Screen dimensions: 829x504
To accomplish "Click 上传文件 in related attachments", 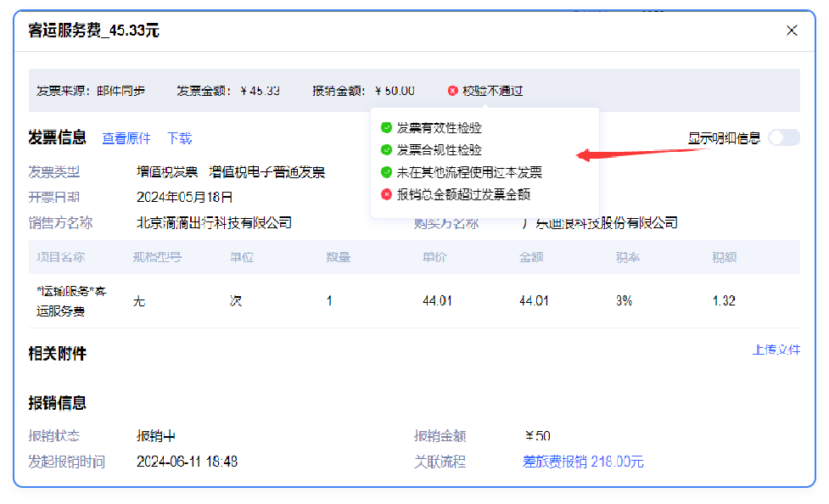I will click(776, 350).
